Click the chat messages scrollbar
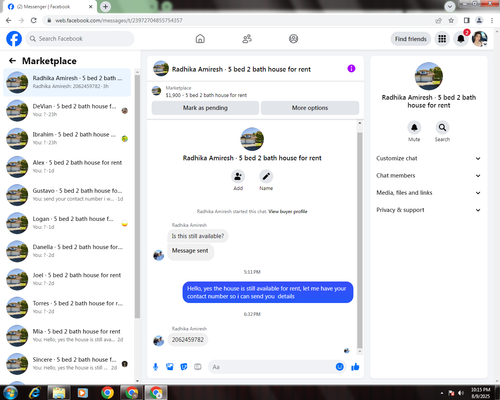500x400 pixels. [360, 240]
